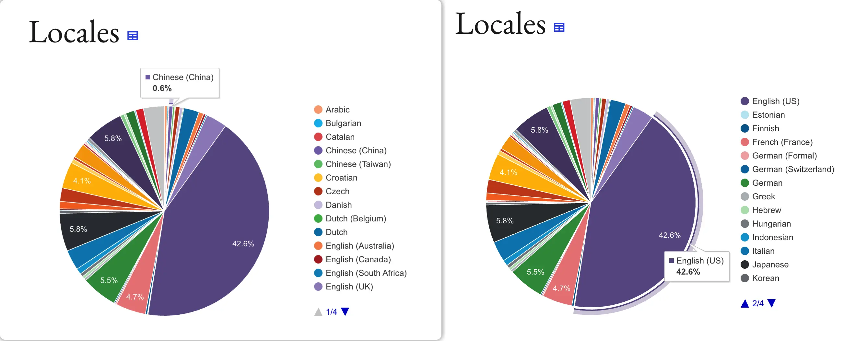The width and height of the screenshot is (868, 341).
Task: Open table view icon beside right Locales title
Action: point(559,27)
